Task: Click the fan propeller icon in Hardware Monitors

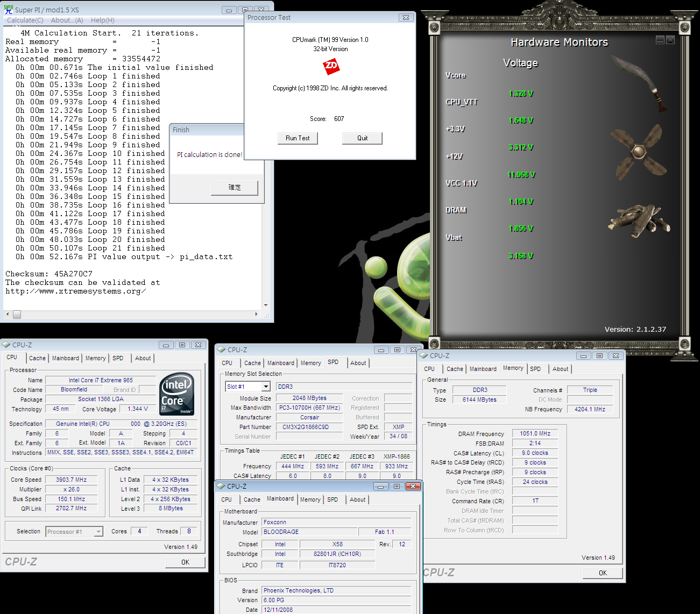Action: click(x=639, y=151)
